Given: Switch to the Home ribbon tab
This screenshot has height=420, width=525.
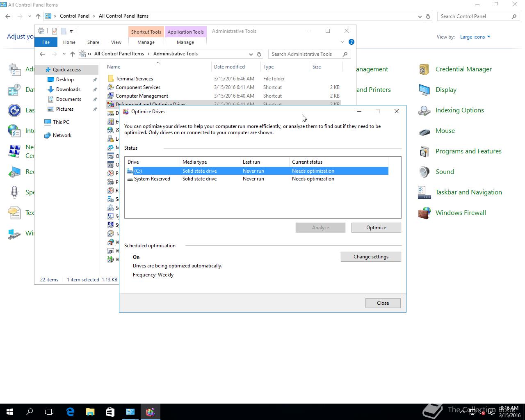Looking at the screenshot, I should 69,42.
